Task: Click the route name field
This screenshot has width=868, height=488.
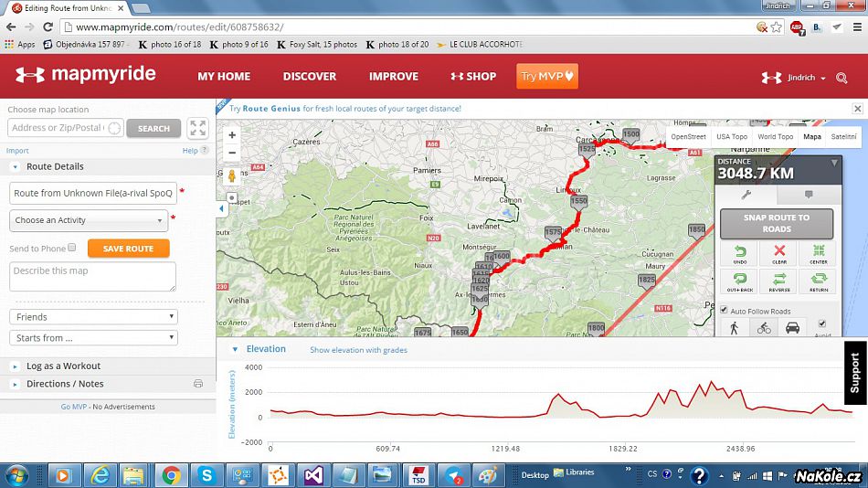Action: [x=93, y=194]
